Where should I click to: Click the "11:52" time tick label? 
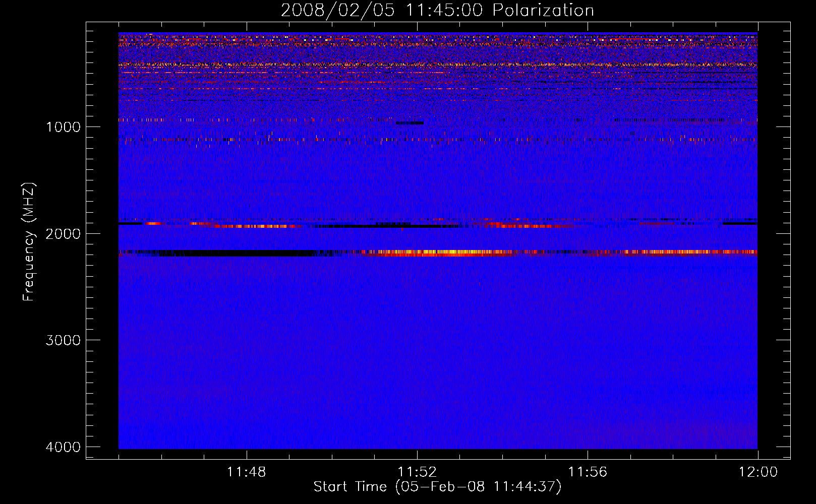pos(417,472)
